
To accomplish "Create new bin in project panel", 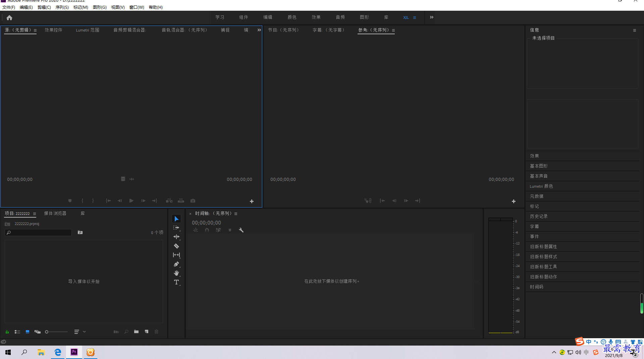I will click(136, 332).
